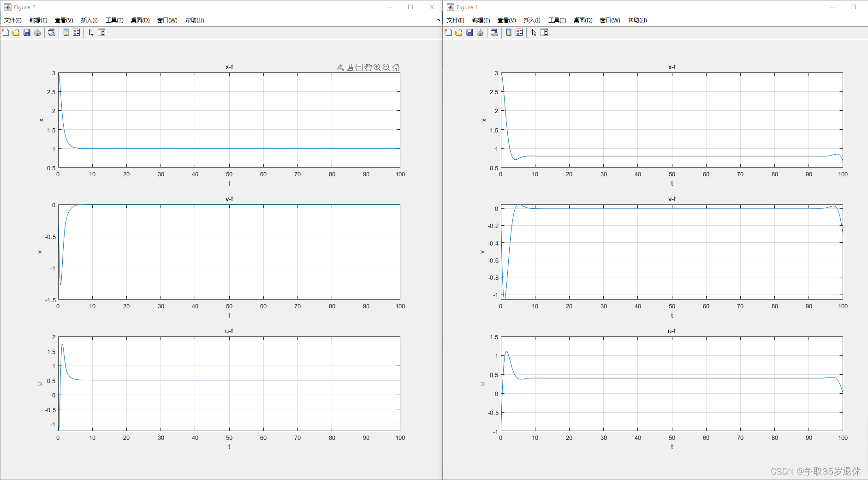Open the Property Inspector in Figure 1
The image size is (868, 480).
tap(545, 32)
